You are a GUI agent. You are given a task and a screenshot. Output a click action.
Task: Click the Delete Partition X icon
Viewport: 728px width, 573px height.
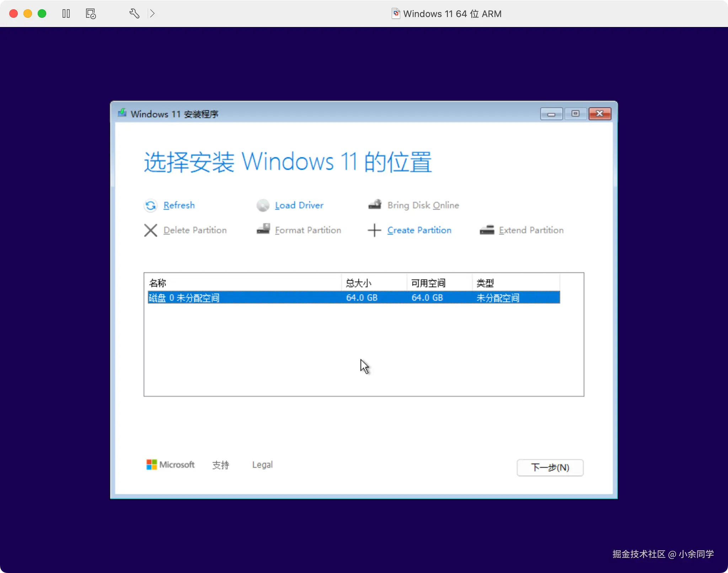[151, 230]
